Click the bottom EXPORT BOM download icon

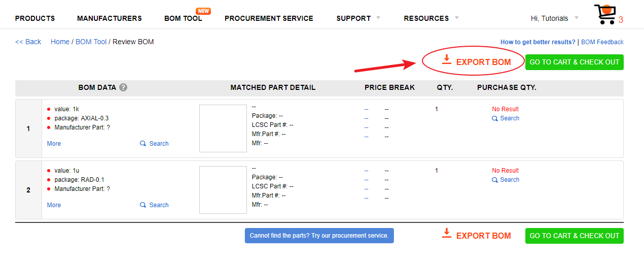tap(446, 234)
